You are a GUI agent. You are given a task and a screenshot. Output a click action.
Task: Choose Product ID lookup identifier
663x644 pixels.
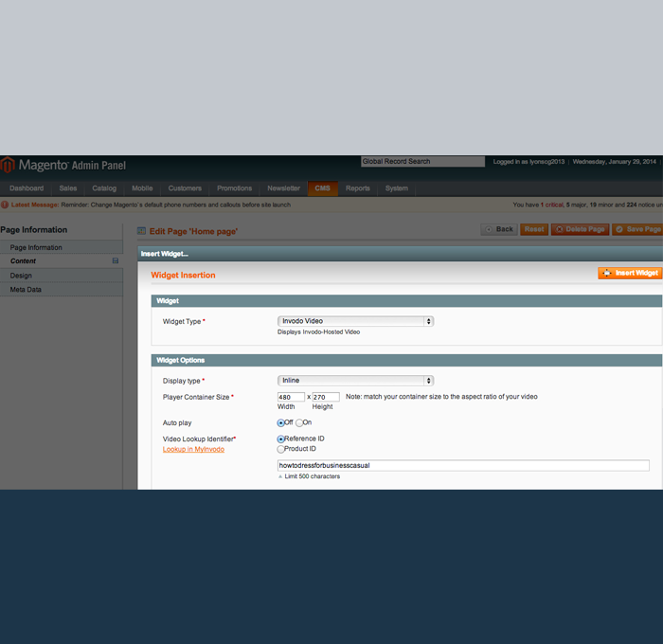[x=280, y=449]
